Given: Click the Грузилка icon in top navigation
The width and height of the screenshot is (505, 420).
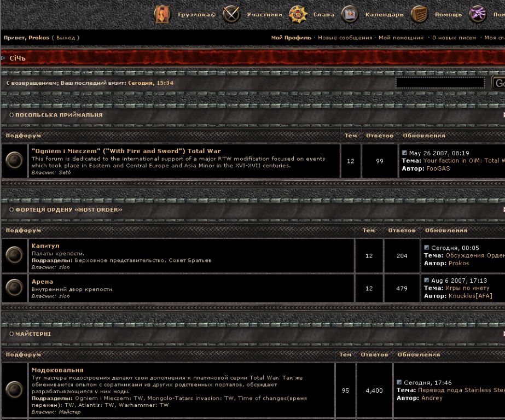Looking at the screenshot, I should coord(162,14).
